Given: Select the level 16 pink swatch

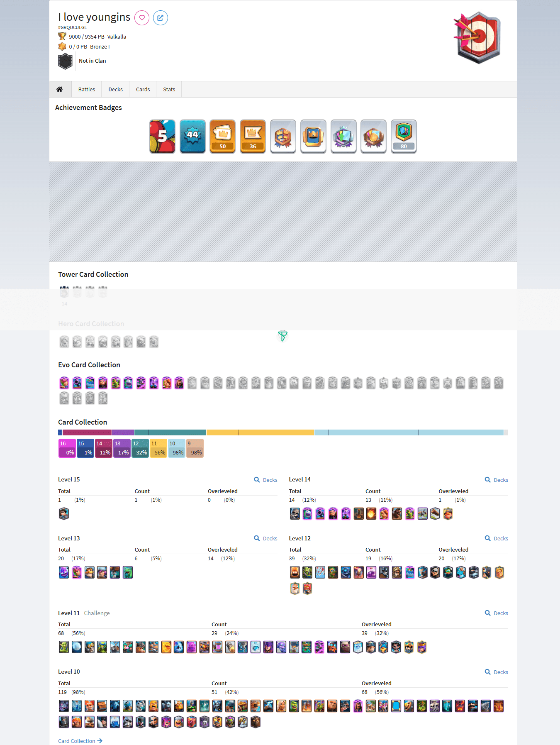Looking at the screenshot, I should click(x=67, y=448).
